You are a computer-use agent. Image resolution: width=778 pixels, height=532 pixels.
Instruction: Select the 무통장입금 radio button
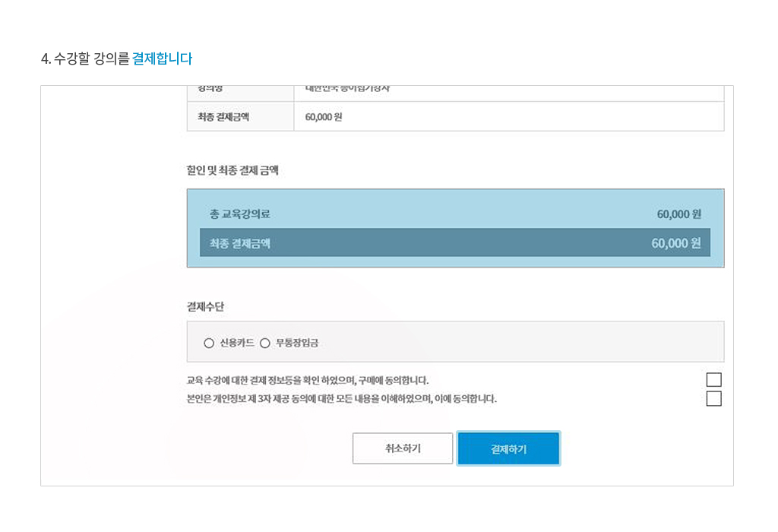pos(265,343)
